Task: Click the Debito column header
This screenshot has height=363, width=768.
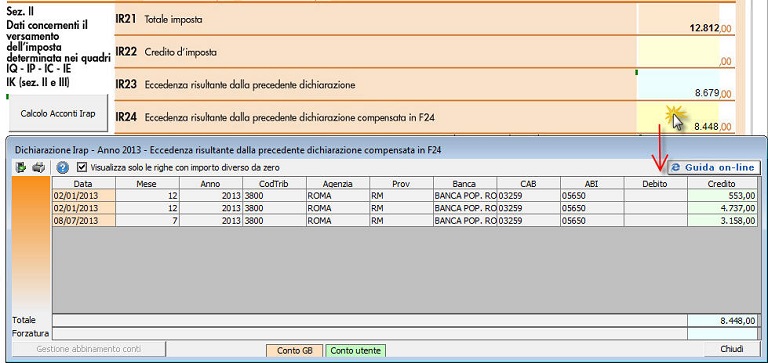Action: (656, 184)
